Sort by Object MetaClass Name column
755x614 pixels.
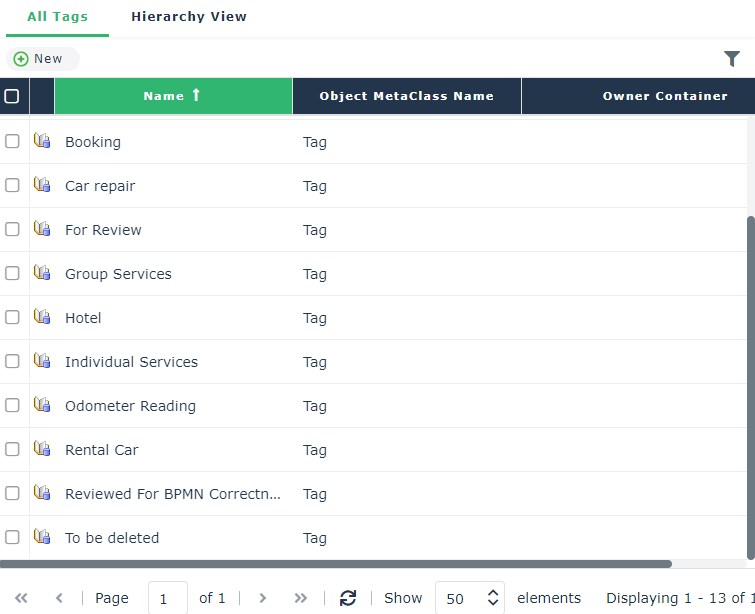pyautogui.click(x=406, y=96)
